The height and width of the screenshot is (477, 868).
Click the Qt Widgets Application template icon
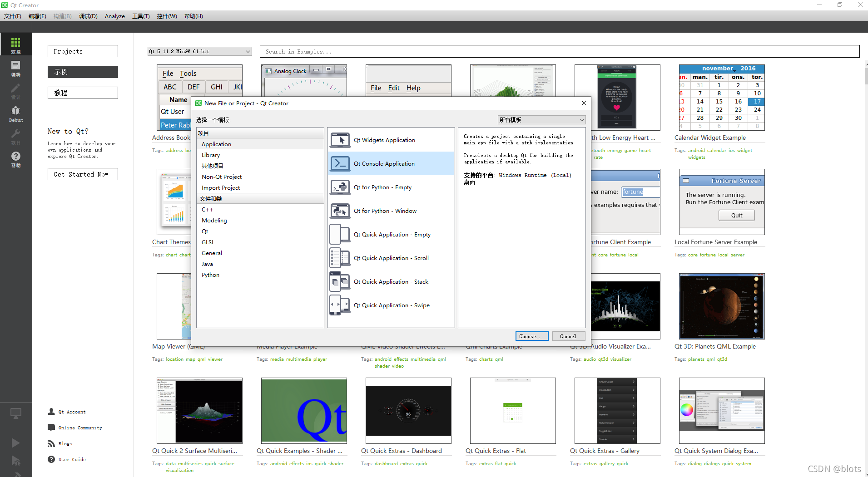tap(340, 140)
